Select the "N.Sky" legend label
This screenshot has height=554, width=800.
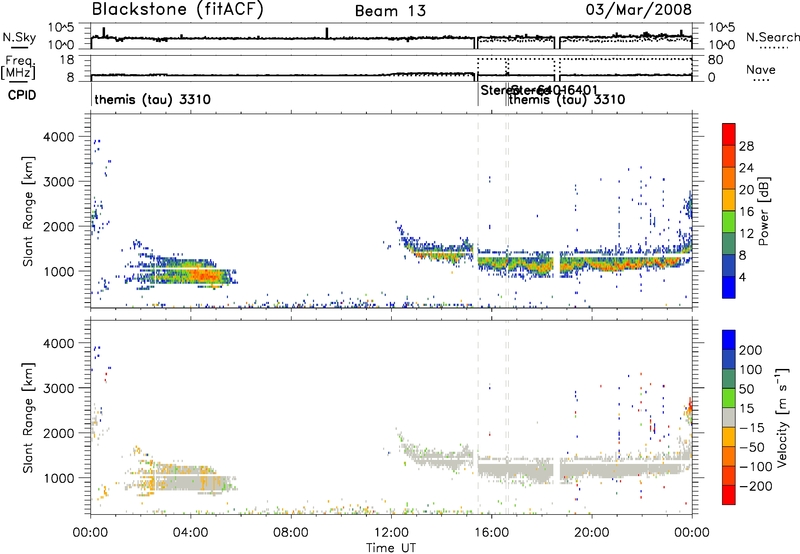coord(19,37)
